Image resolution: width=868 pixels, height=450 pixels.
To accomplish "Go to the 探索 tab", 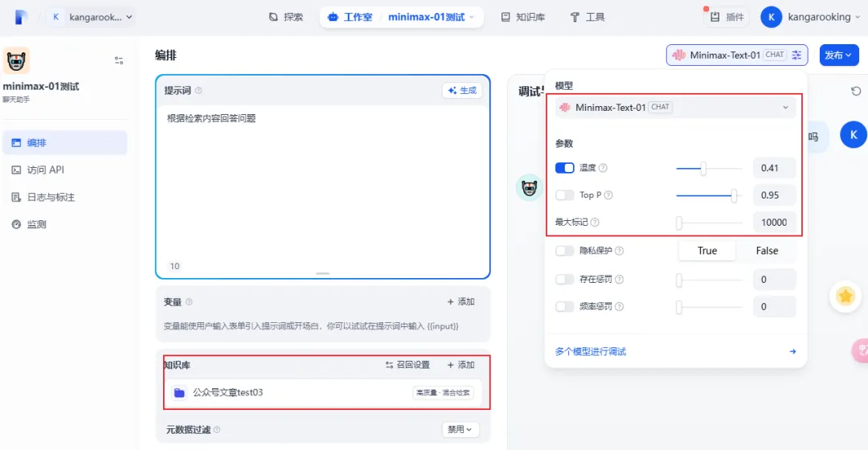I will tap(286, 17).
